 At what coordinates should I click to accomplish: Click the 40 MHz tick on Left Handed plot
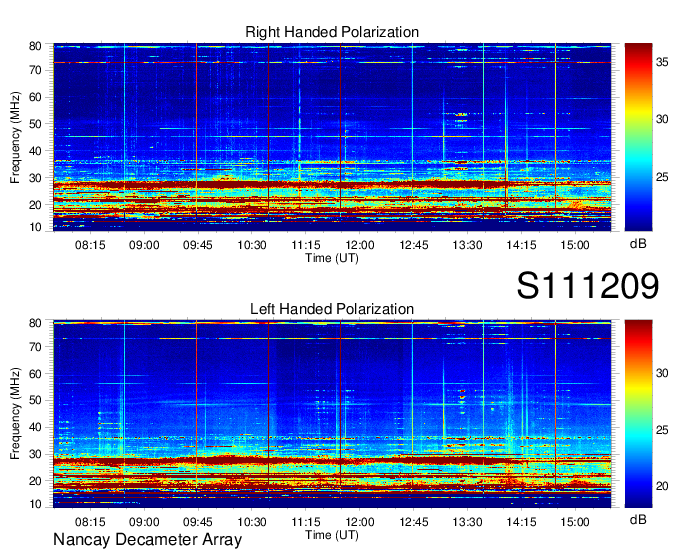point(35,428)
